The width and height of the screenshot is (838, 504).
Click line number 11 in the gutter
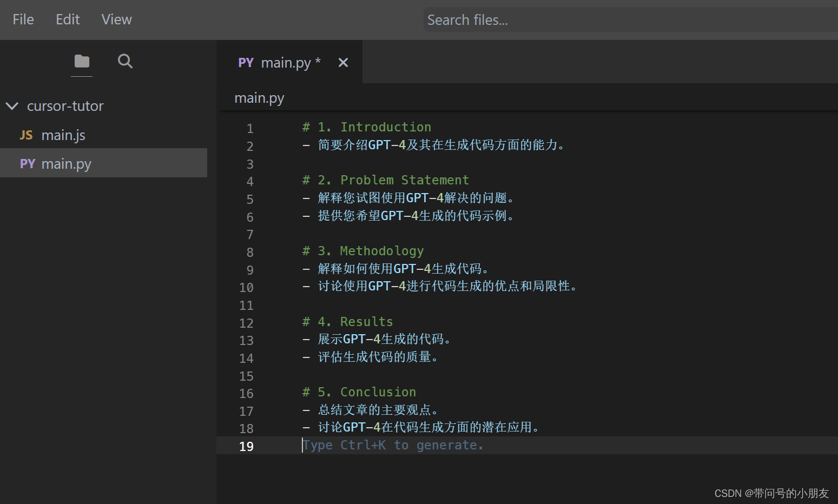pyautogui.click(x=246, y=306)
